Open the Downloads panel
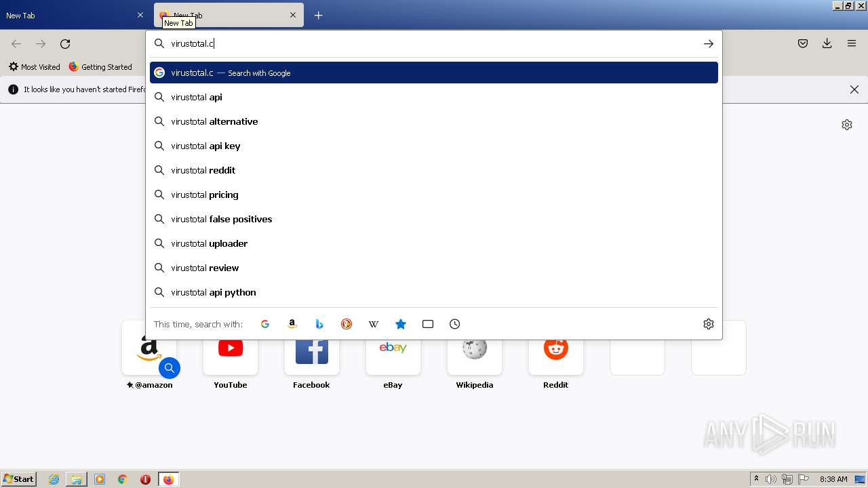This screenshot has width=868, height=488. (x=827, y=43)
